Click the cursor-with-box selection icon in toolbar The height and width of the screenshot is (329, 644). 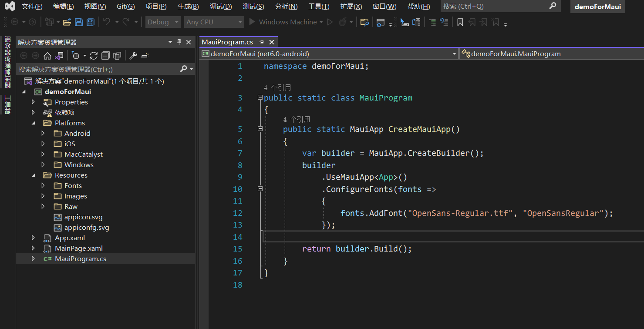(x=405, y=22)
